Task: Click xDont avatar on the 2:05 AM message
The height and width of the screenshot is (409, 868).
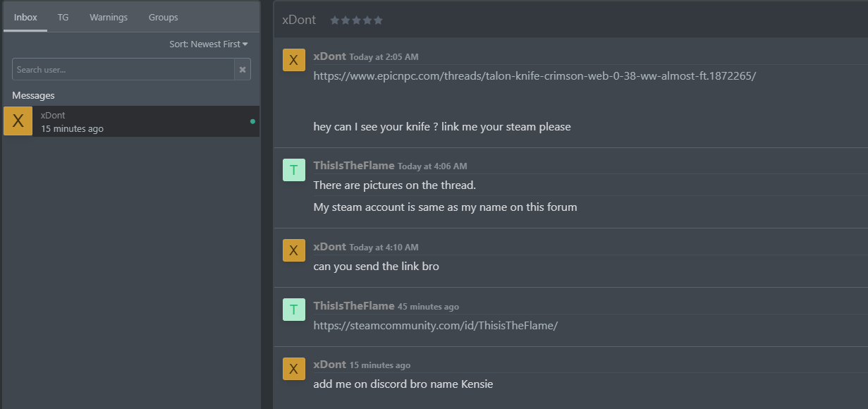Action: [294, 60]
